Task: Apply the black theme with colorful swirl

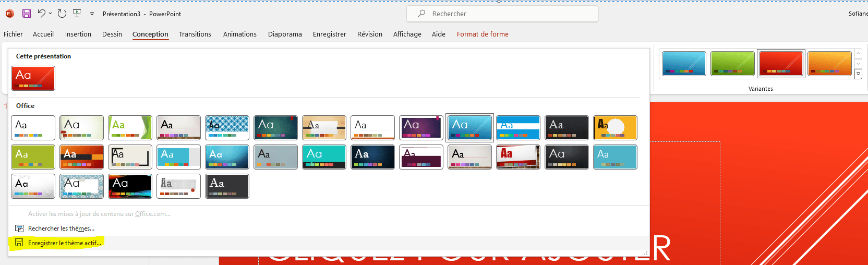Action: tap(130, 186)
